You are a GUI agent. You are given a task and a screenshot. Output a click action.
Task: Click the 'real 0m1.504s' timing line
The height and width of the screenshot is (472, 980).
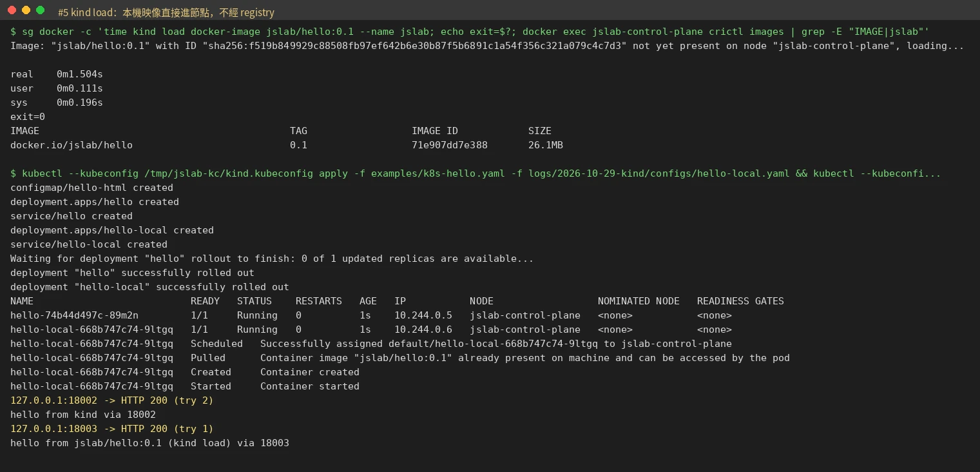click(57, 74)
